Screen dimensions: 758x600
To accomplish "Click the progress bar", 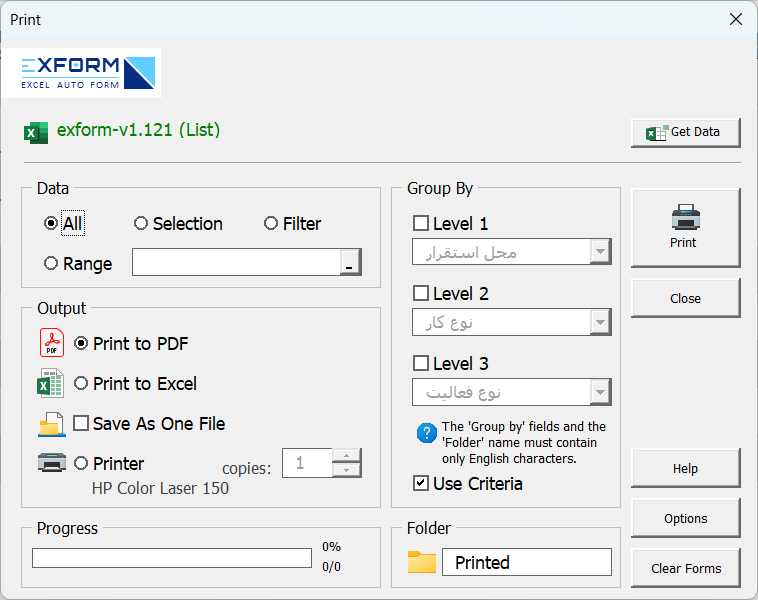I will coord(172,558).
